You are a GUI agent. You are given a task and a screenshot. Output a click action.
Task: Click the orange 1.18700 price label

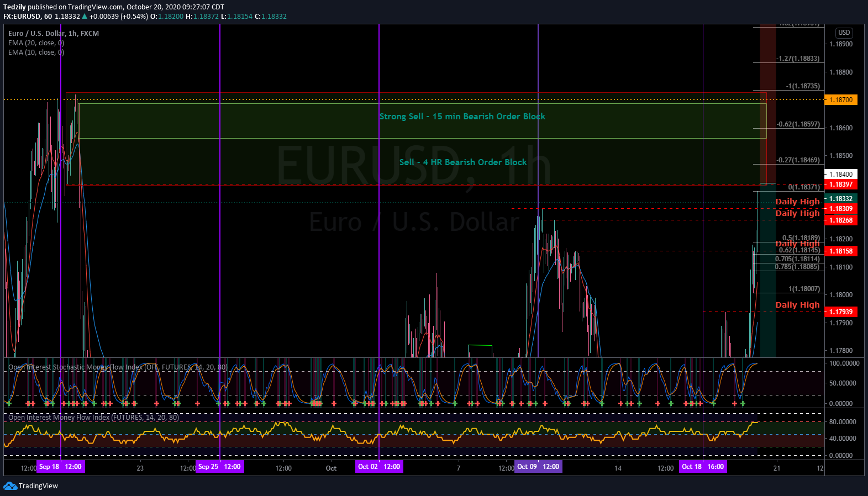[x=840, y=100]
